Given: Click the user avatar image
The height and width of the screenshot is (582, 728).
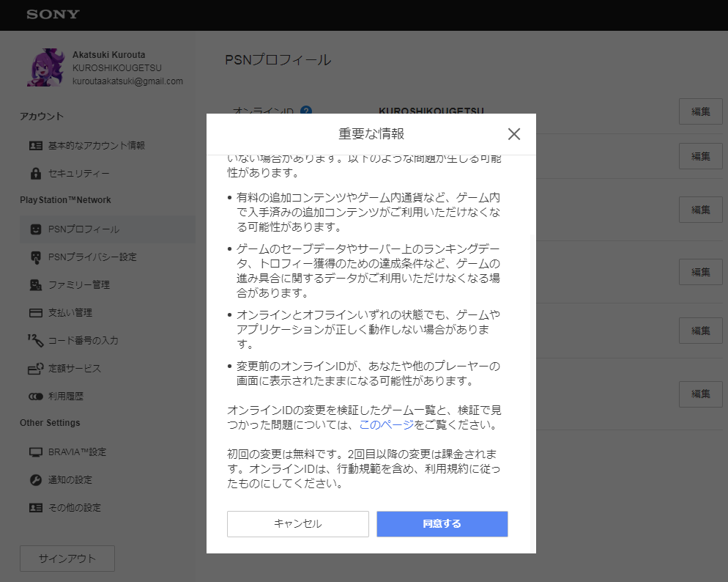Looking at the screenshot, I should click(x=45, y=67).
